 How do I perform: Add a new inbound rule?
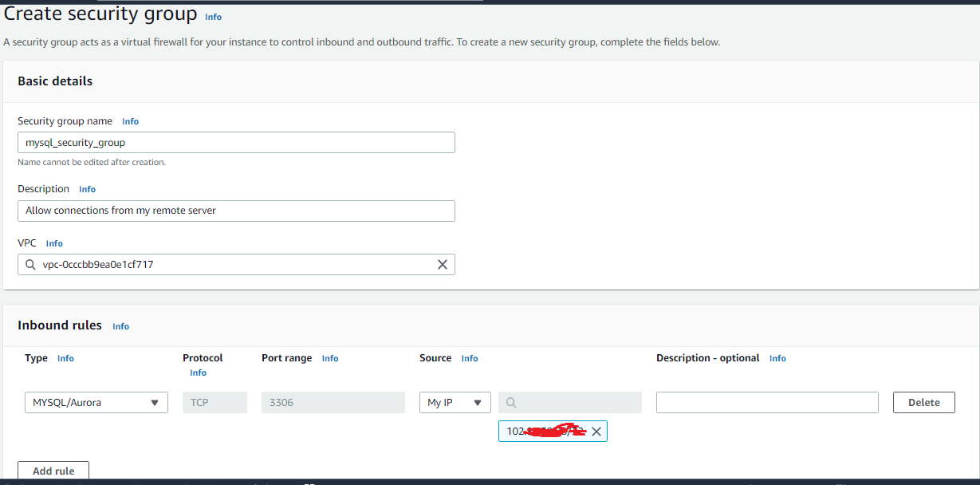click(x=53, y=471)
